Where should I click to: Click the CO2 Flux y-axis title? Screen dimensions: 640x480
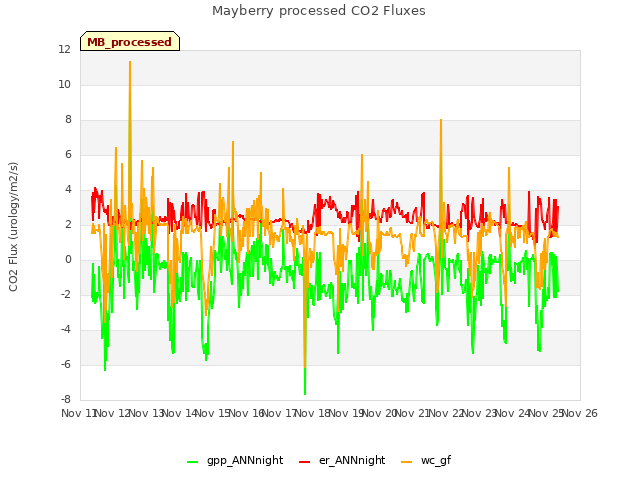pos(13,227)
